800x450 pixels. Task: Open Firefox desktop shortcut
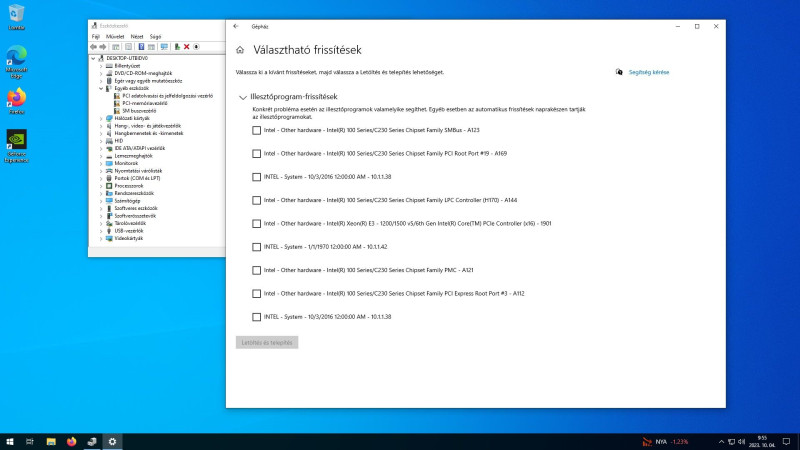(x=16, y=101)
